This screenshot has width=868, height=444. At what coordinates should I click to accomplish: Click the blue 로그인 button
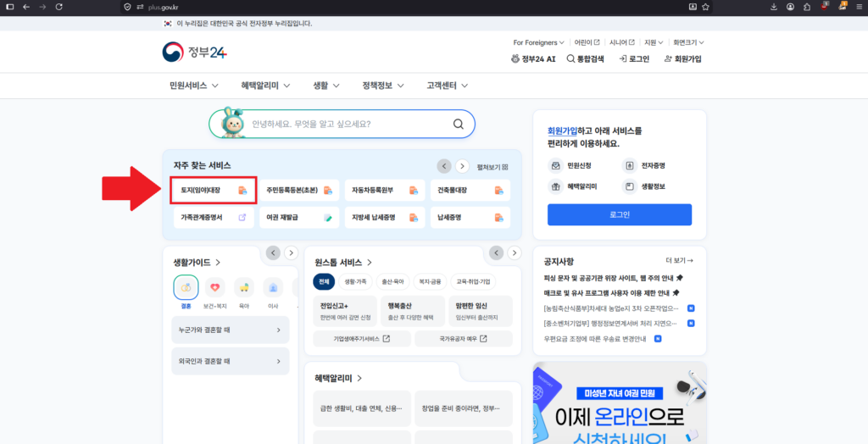click(620, 214)
